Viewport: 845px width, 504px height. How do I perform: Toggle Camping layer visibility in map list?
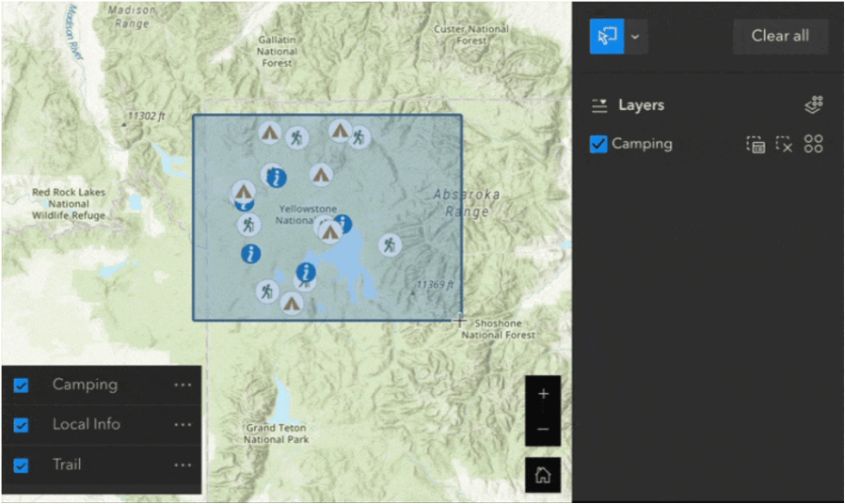coord(21,385)
